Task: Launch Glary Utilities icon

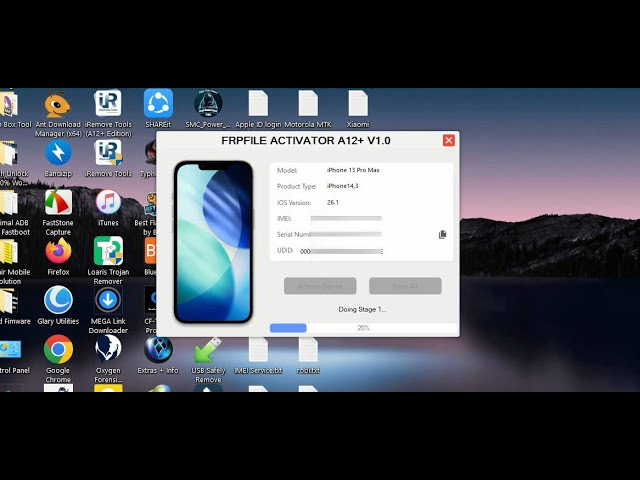Action: point(58,300)
